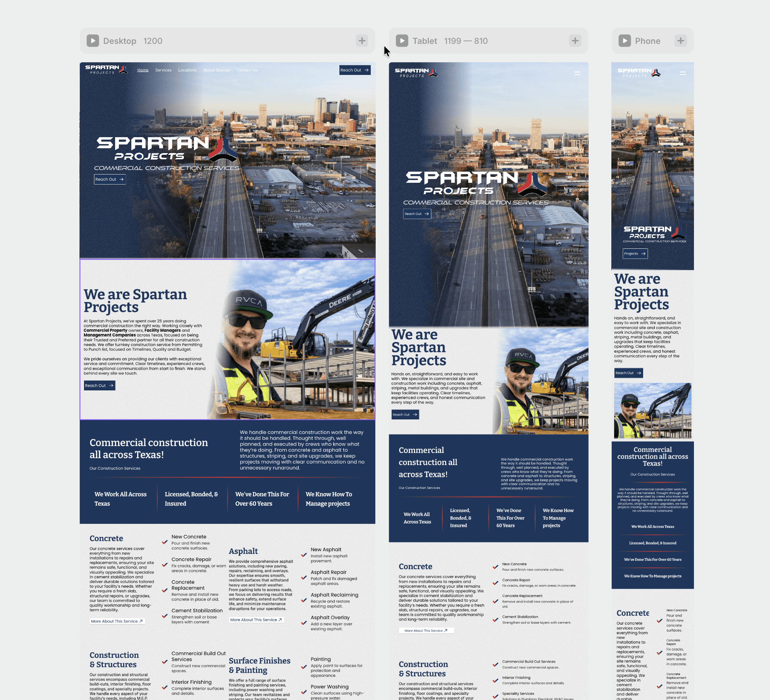The width and height of the screenshot is (770, 700).
Task: Play the Desktop breakpoint preview
Action: (x=93, y=41)
